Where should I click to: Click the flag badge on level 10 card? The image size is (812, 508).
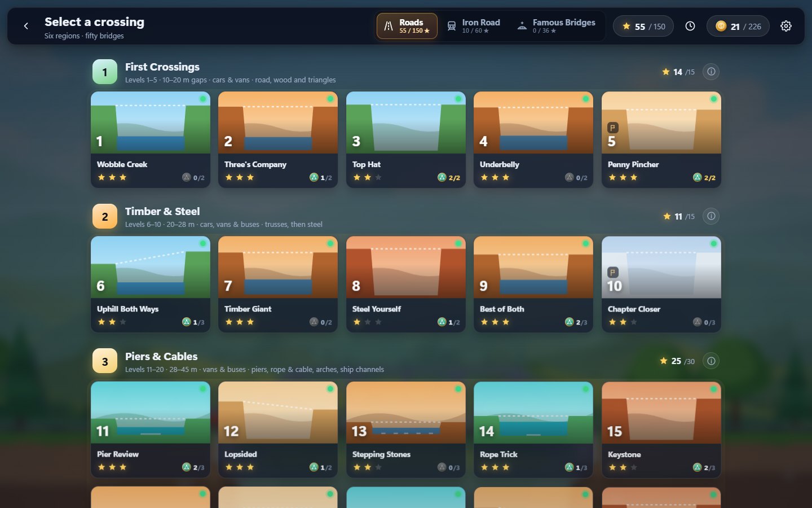point(613,272)
